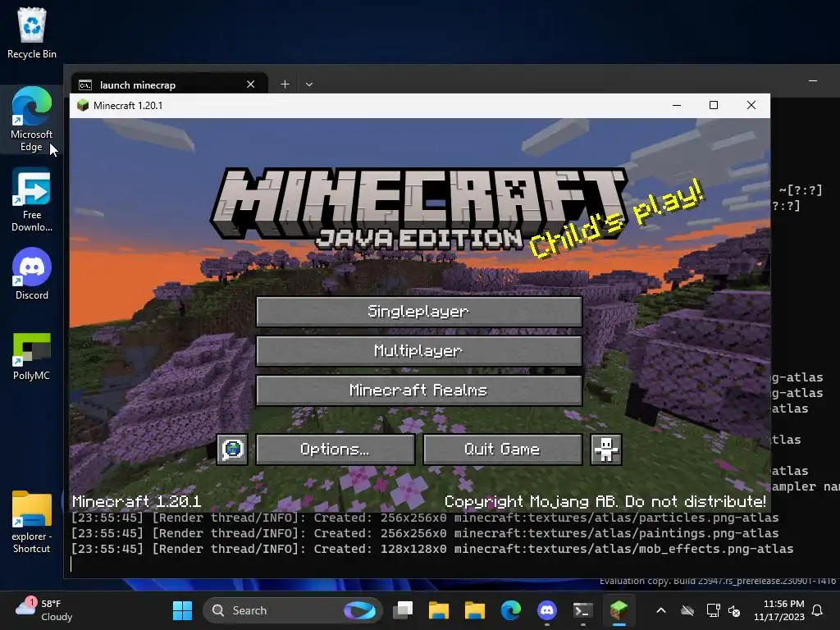Select the launch minecrap terminal tab

pyautogui.click(x=169, y=84)
